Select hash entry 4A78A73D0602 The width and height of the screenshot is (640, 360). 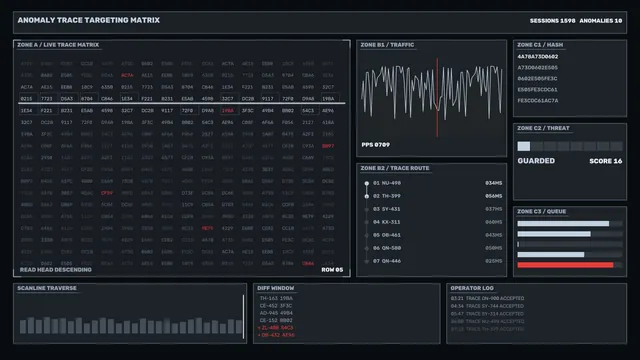tap(538, 57)
